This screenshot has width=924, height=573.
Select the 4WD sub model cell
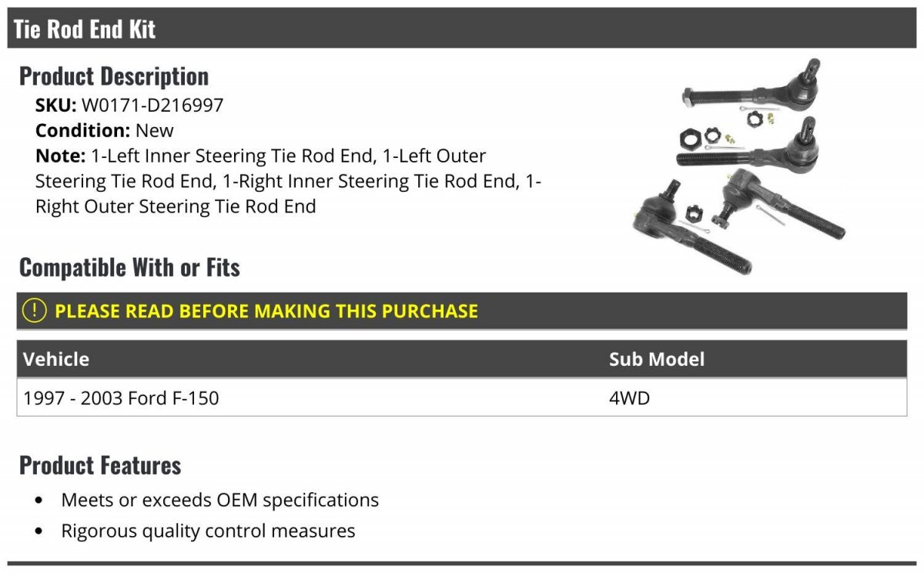tap(629, 398)
